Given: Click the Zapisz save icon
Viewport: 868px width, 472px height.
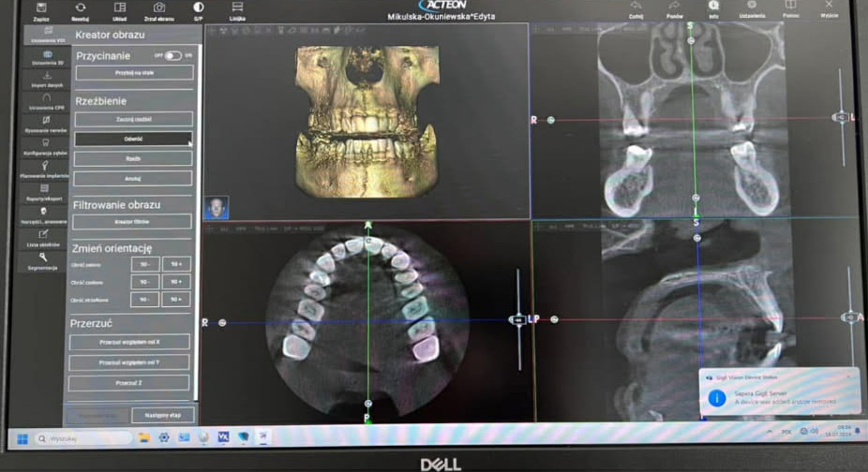Looking at the screenshot, I should click(x=41, y=9).
